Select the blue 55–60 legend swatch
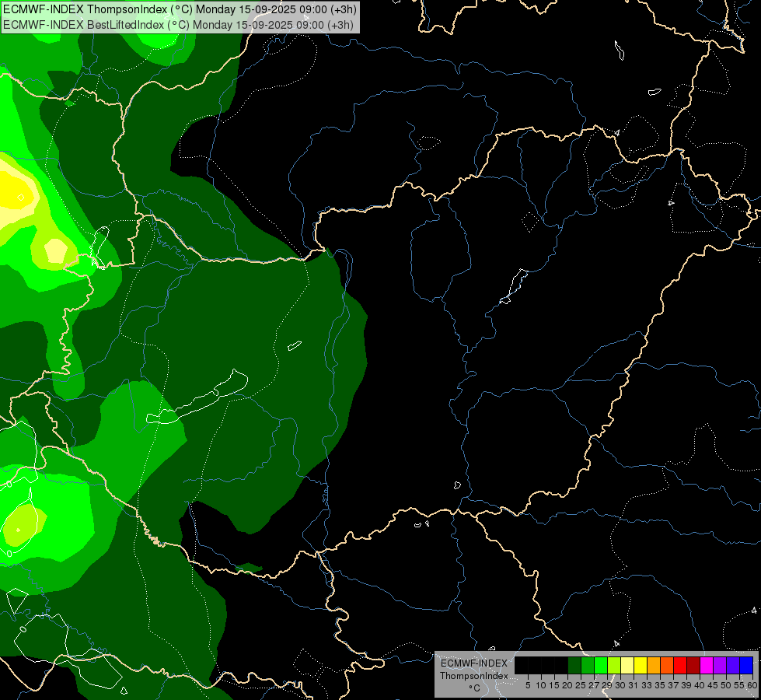 coord(746,665)
